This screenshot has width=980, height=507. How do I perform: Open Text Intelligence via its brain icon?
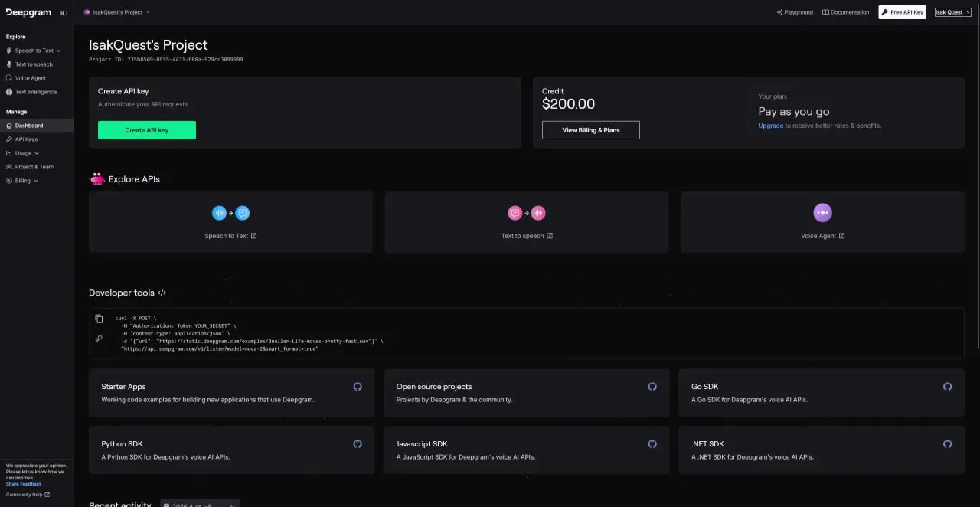[x=9, y=92]
